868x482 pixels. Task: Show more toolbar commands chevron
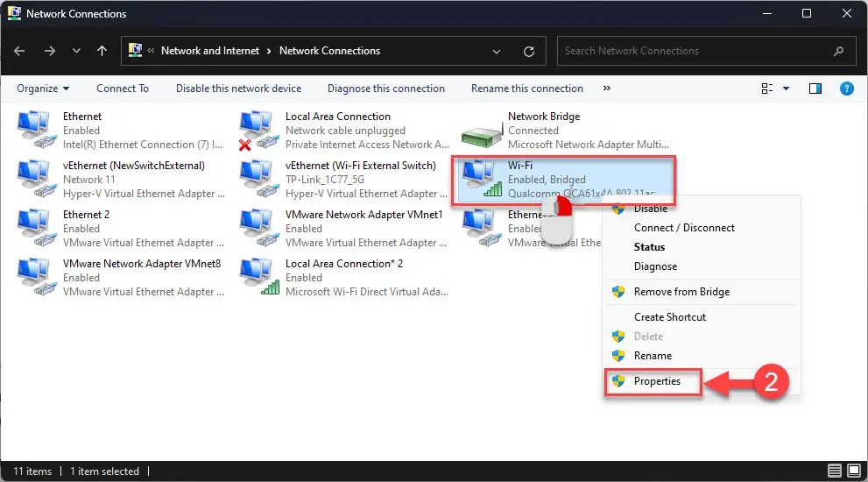[606, 89]
